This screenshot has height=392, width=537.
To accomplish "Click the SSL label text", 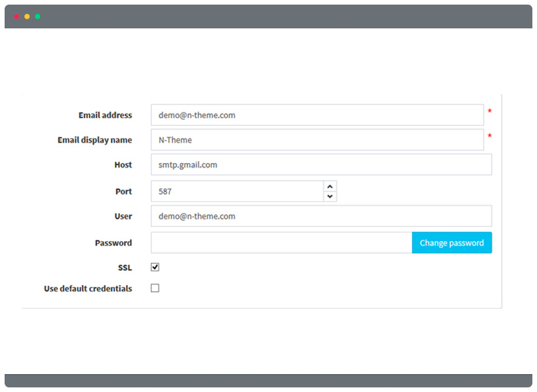I will pos(125,268).
